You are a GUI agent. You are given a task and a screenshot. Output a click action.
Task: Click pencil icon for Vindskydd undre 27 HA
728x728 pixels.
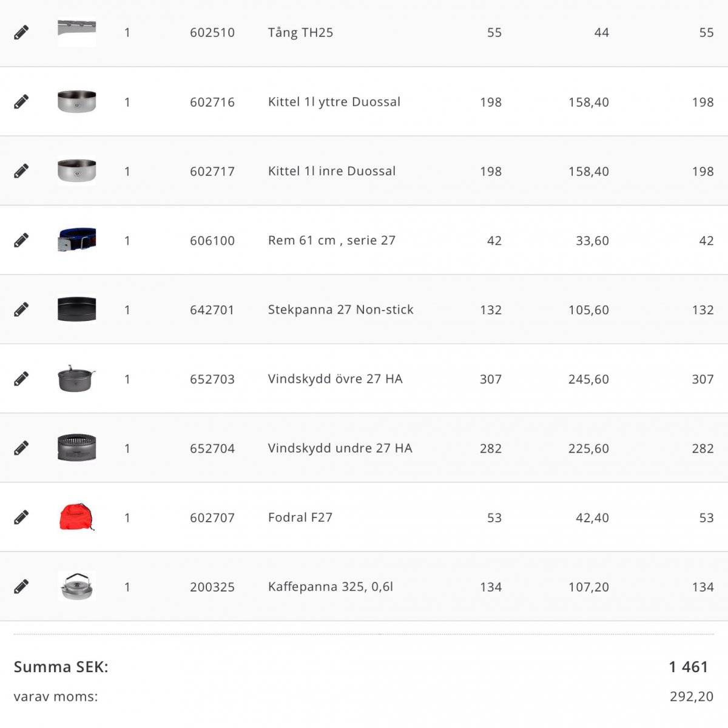[x=21, y=448]
